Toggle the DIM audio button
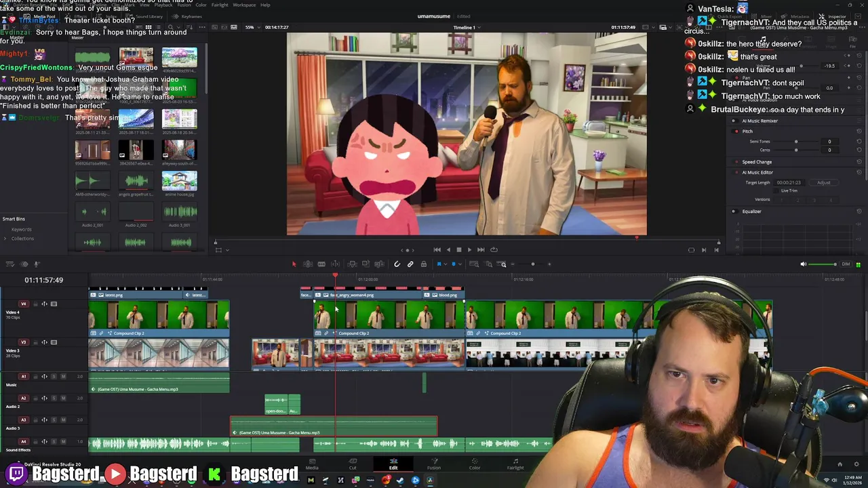 (846, 264)
